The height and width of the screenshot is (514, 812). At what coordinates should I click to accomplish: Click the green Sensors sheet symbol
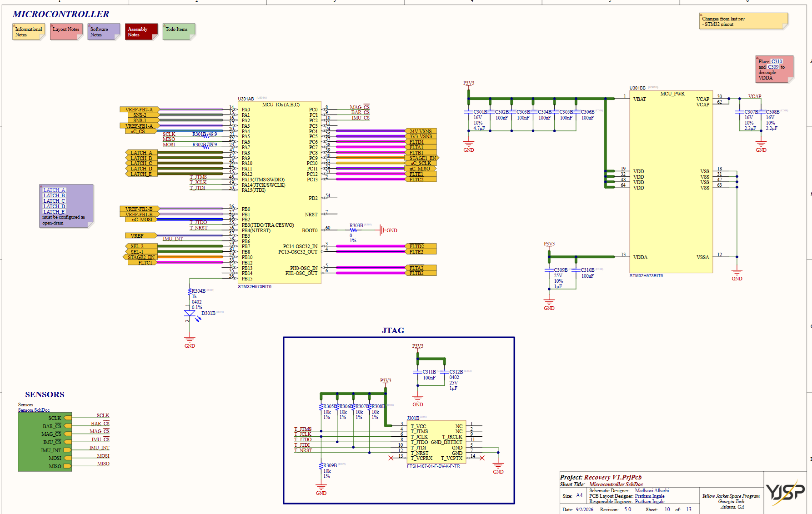point(45,442)
